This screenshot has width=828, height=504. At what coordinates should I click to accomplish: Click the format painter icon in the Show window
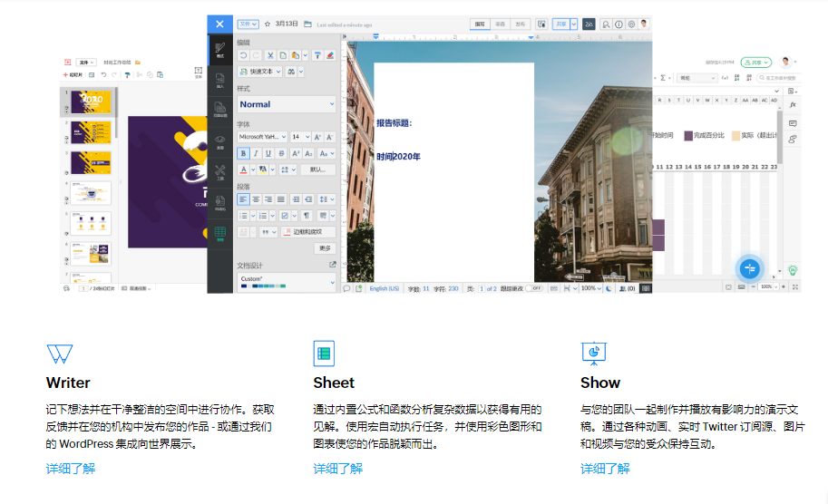coord(127,75)
